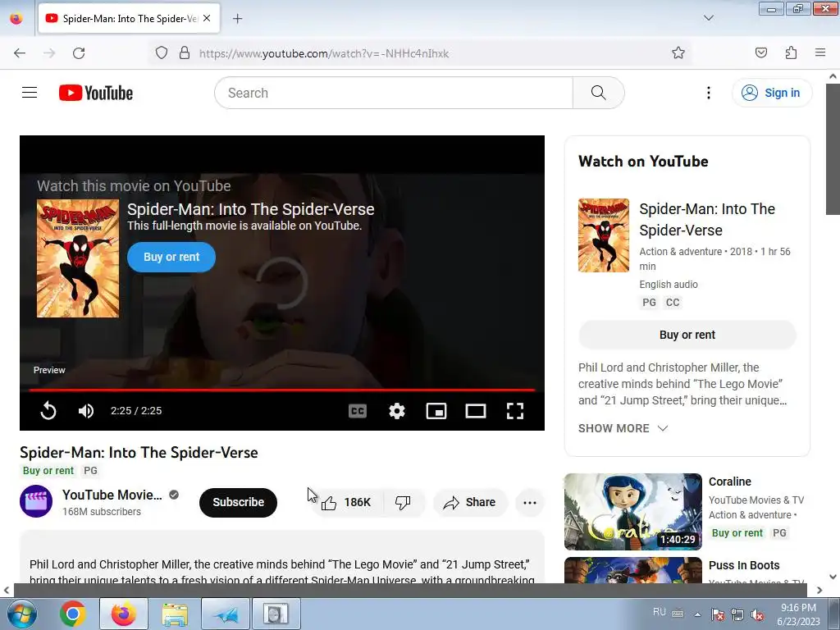Open File Explorer from taskbar
Screen dimensions: 840x630
[175, 614]
